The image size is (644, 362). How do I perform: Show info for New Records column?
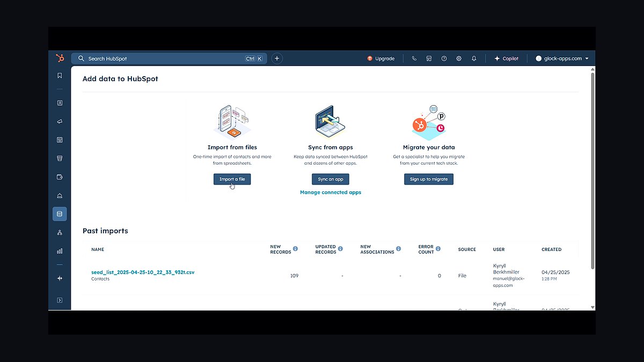tap(296, 249)
